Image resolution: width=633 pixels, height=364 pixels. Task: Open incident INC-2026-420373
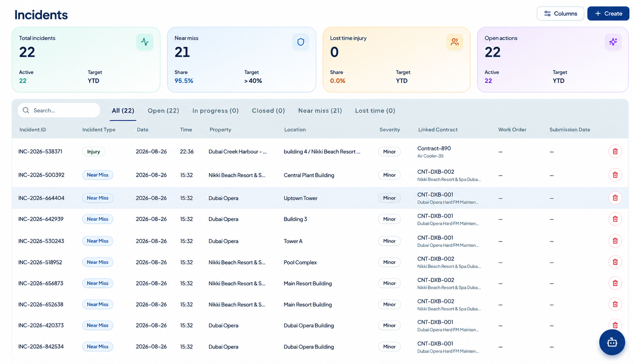[41, 325]
